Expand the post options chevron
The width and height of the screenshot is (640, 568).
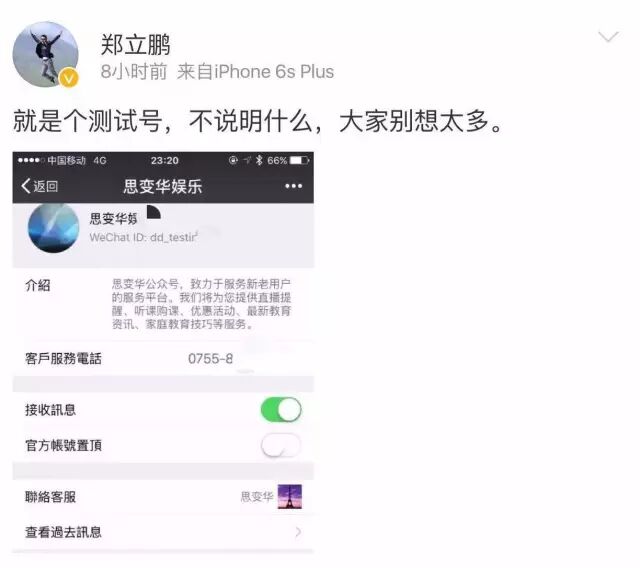(x=608, y=37)
